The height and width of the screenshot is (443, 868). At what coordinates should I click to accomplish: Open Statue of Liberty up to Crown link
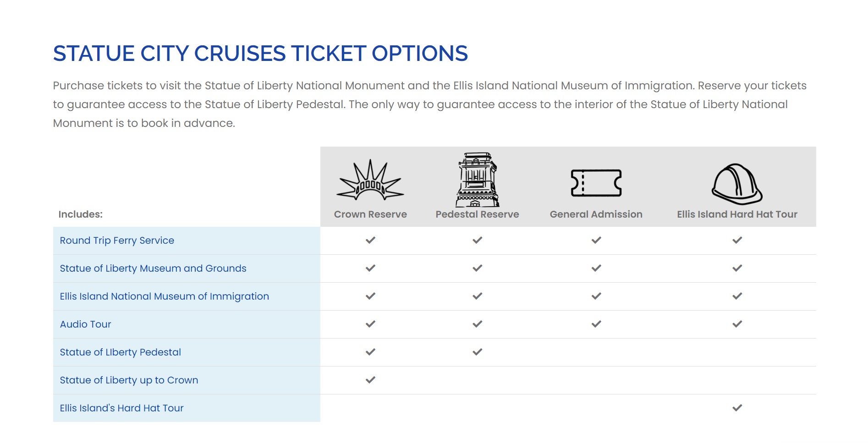point(129,380)
